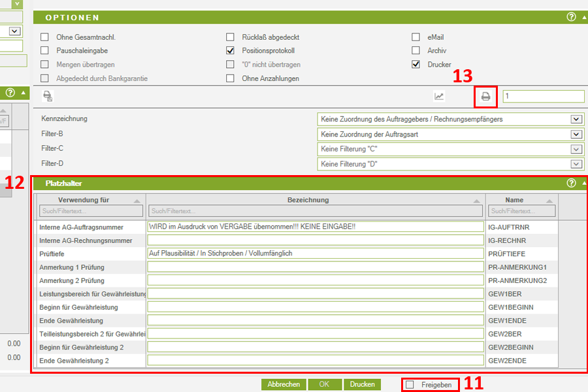Click the print preview icon on the left
588x392 pixels.
coord(48,96)
